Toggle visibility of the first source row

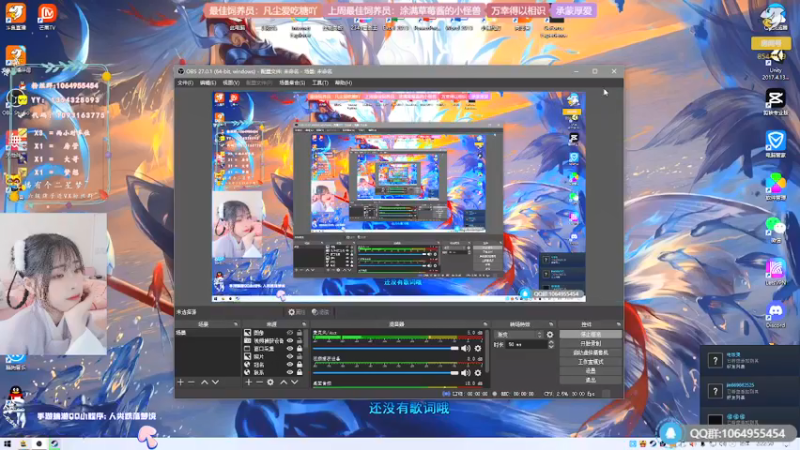pyautogui.click(x=290, y=333)
